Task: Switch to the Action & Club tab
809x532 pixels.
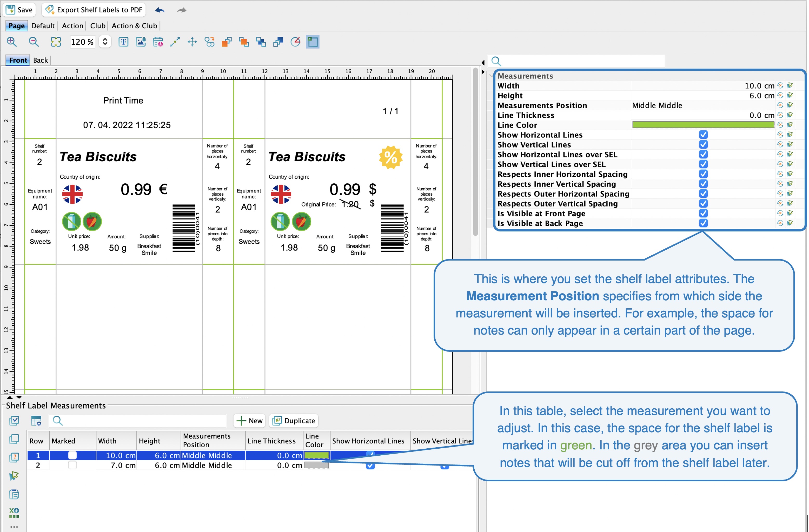Action: [134, 26]
